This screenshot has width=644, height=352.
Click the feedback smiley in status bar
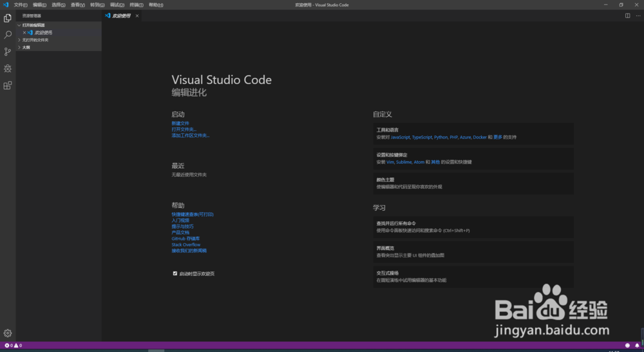[x=627, y=346]
